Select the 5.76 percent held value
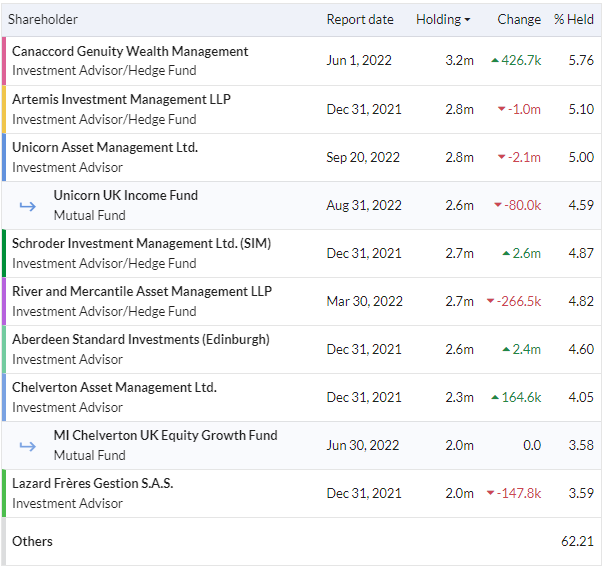 [581, 60]
